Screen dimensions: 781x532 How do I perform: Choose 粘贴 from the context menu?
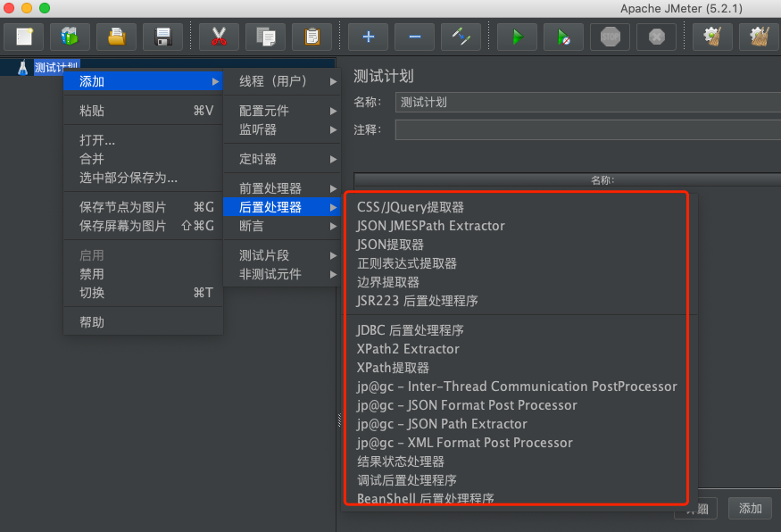point(144,111)
